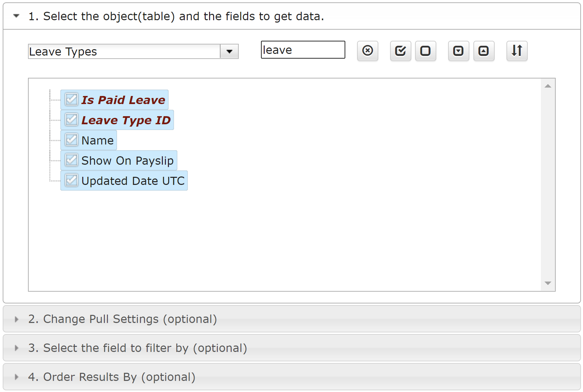Collapse section 1 using its arrow

point(16,16)
